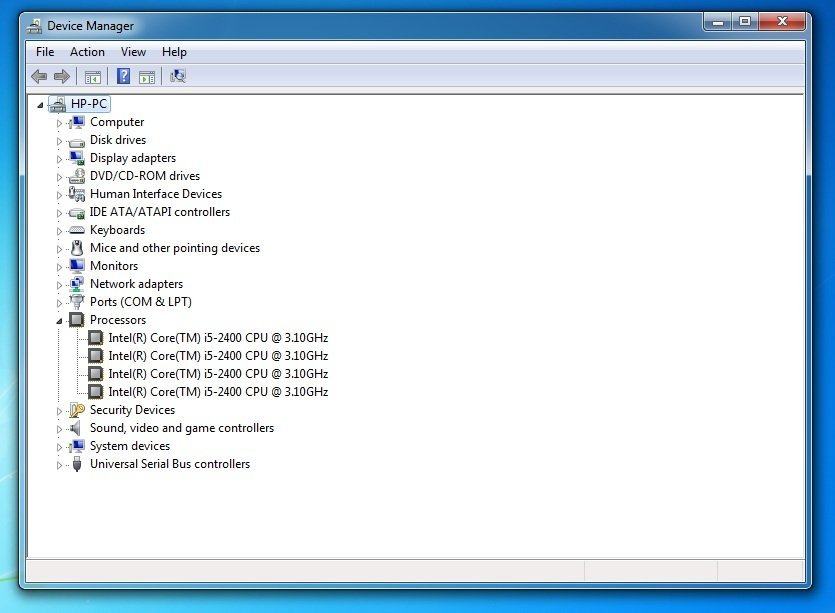
Task: Select the System devices label
Action: 129,446
